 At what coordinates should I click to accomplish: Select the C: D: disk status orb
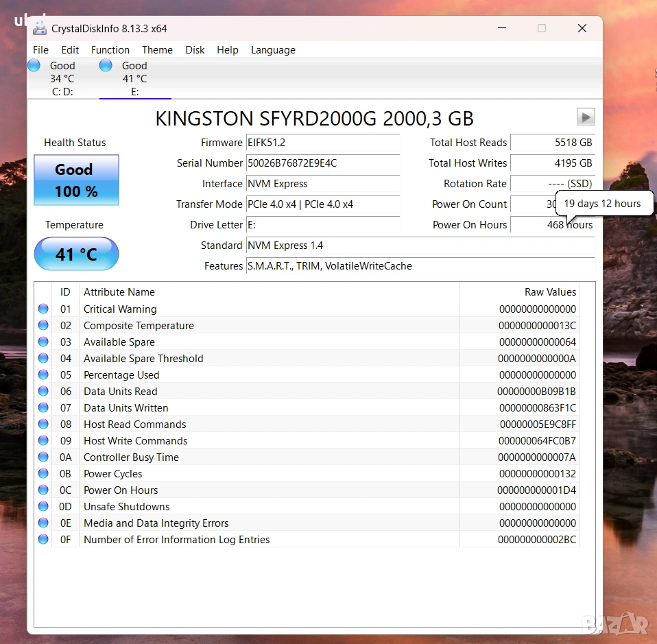34,66
